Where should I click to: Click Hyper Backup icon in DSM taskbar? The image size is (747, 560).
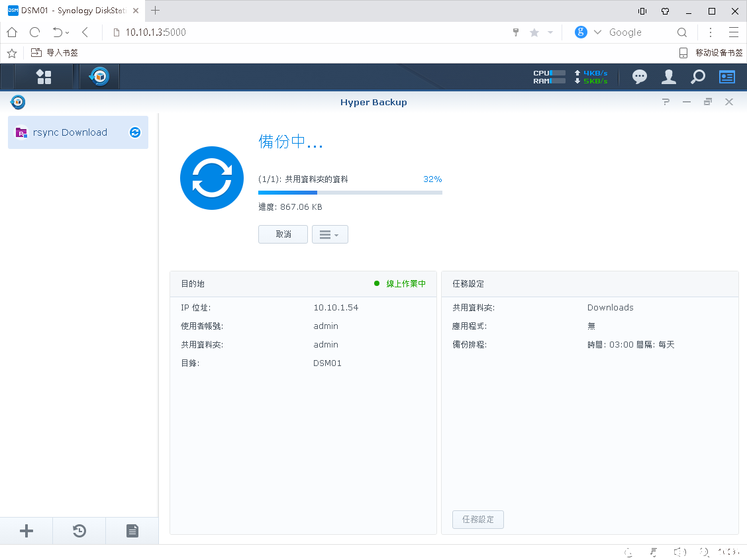[x=99, y=77]
